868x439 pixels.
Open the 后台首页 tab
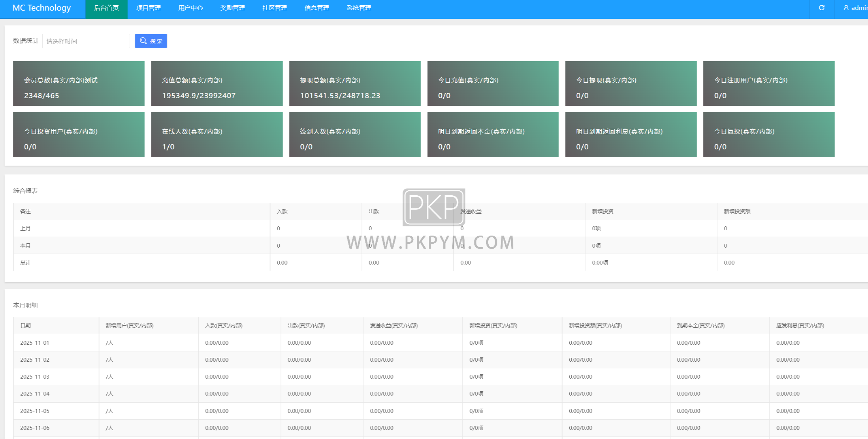tap(106, 8)
